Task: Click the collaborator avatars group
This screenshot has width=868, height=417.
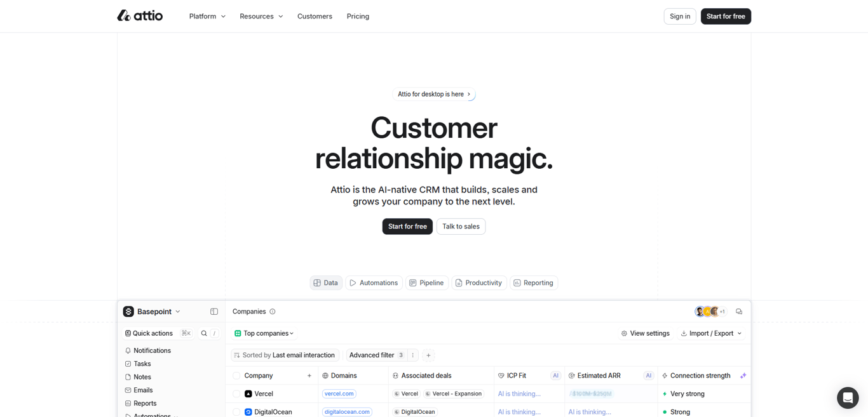Action: [x=710, y=312]
